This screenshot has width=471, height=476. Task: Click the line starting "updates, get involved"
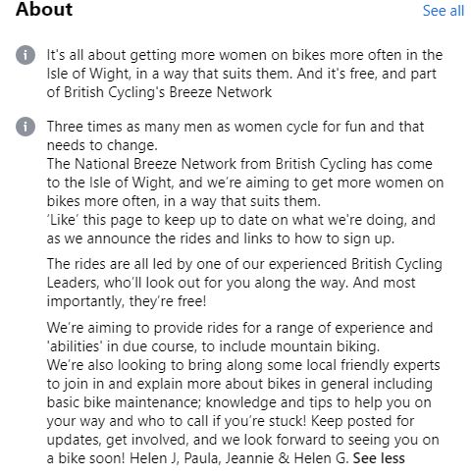[x=243, y=440]
